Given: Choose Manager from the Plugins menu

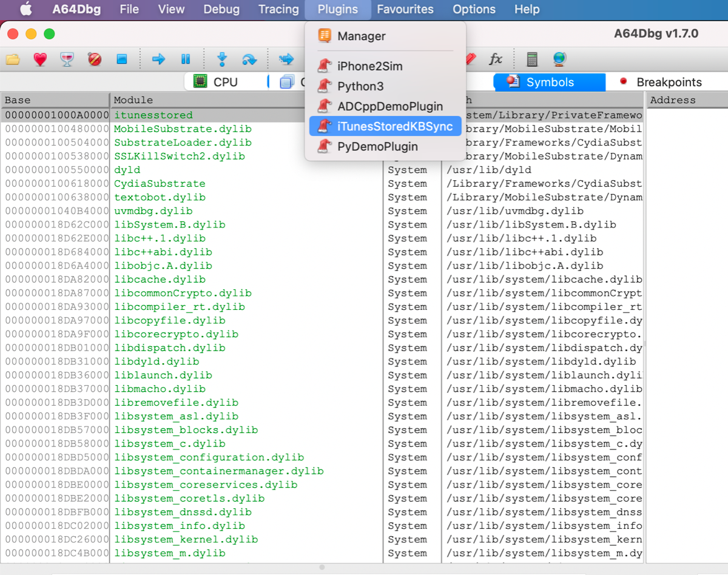Looking at the screenshot, I should [x=385, y=36].
